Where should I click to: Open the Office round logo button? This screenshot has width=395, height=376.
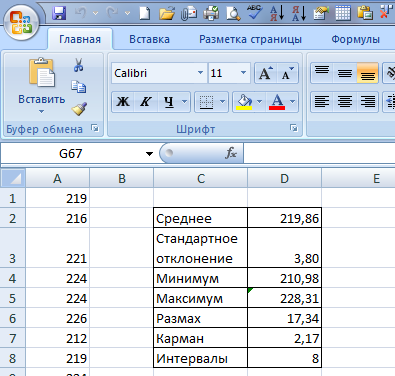coord(21,23)
